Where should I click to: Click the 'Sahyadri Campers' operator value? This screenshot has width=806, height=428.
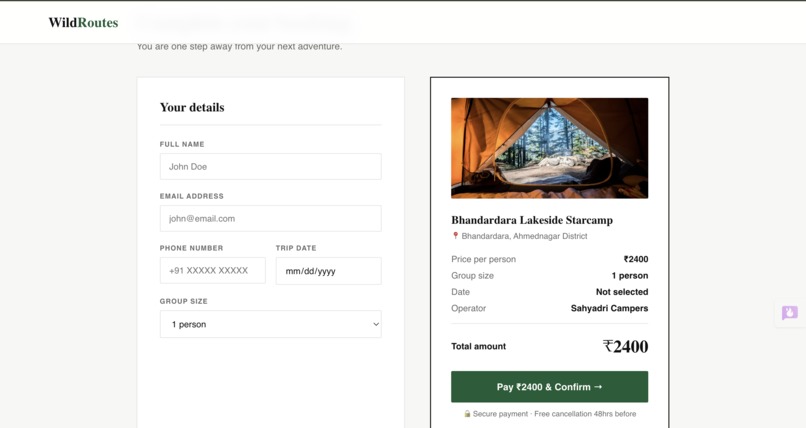click(609, 308)
